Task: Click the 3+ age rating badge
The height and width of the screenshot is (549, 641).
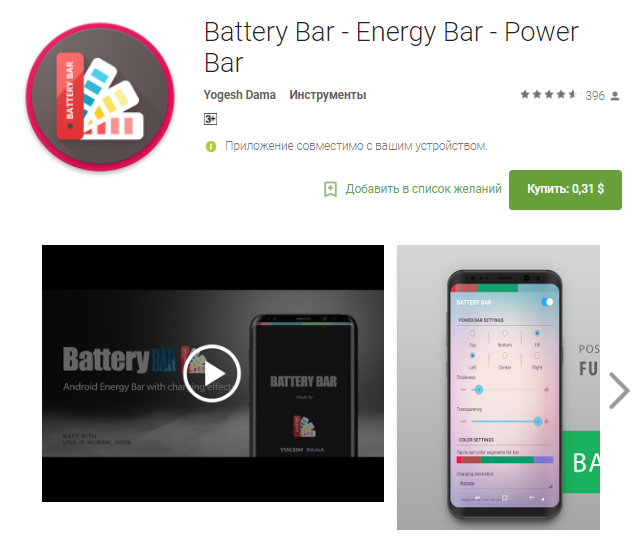Action: point(210,119)
